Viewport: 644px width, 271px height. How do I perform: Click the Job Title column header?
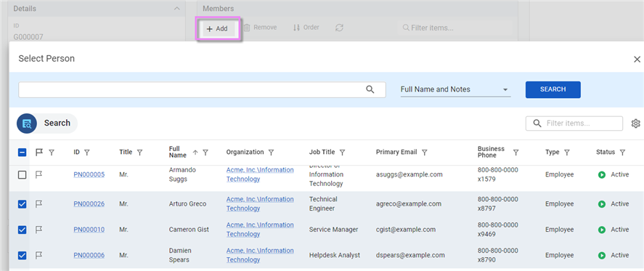pos(322,152)
